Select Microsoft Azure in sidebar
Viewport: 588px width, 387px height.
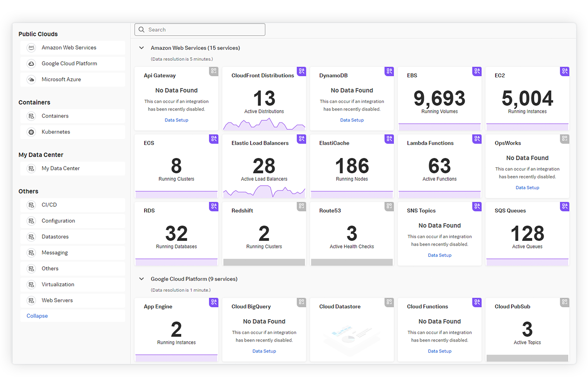coord(73,79)
